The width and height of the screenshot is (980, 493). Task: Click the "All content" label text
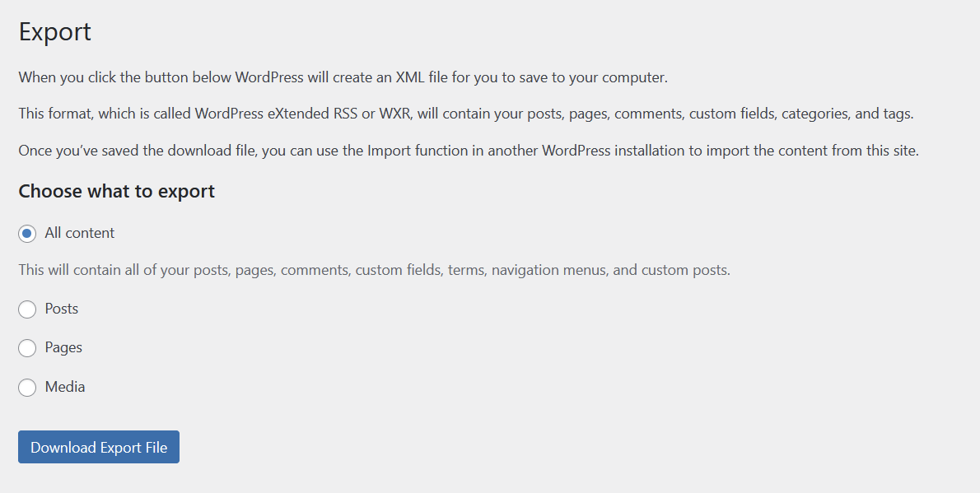click(79, 233)
